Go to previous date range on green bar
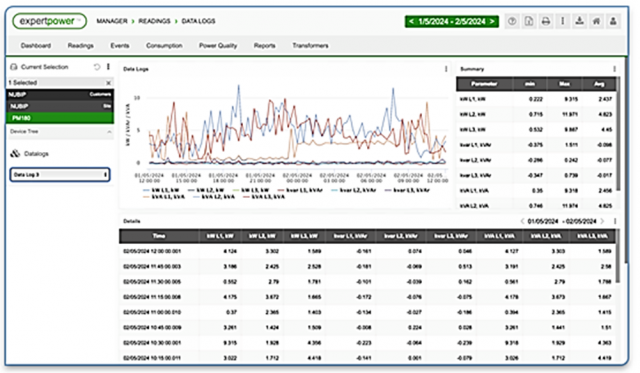 (411, 21)
